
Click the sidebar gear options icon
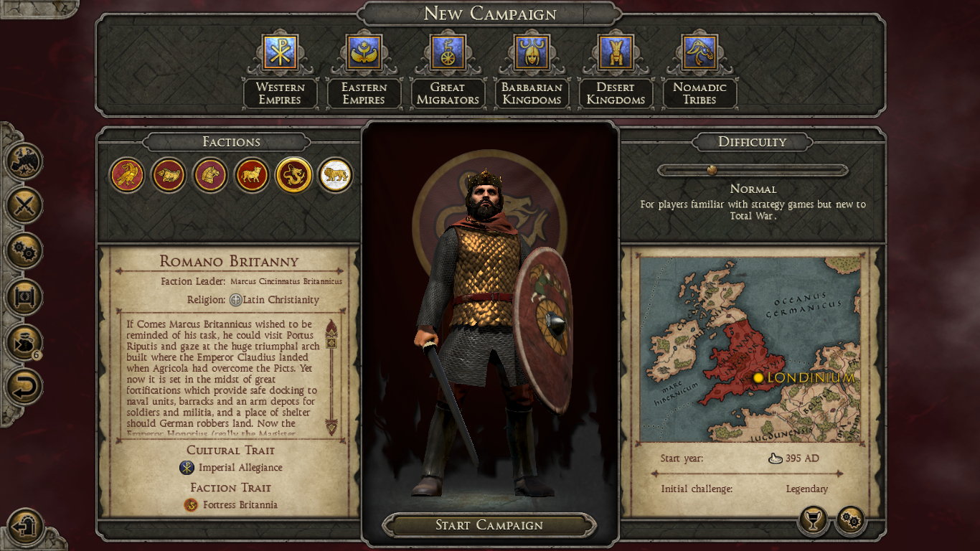tap(24, 251)
